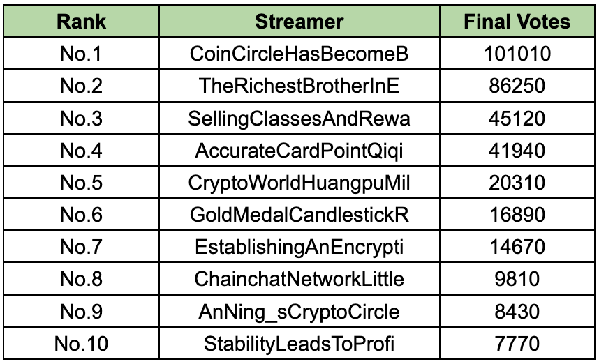Click the 16890 votes cell
599x364 pixels.
pos(517,215)
